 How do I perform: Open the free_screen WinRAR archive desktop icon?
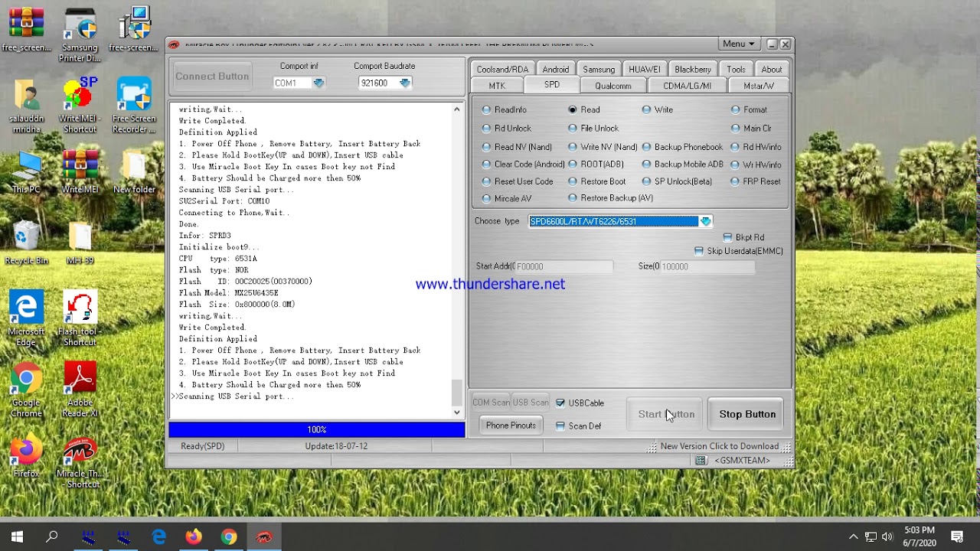tap(26, 29)
